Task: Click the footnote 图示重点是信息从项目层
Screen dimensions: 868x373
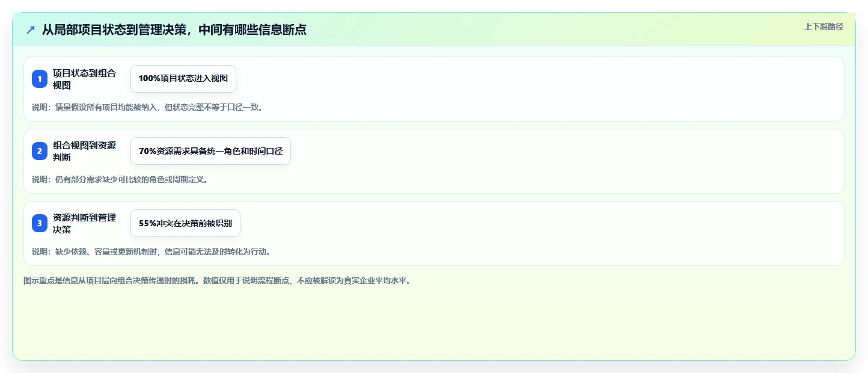Action: coord(217,280)
